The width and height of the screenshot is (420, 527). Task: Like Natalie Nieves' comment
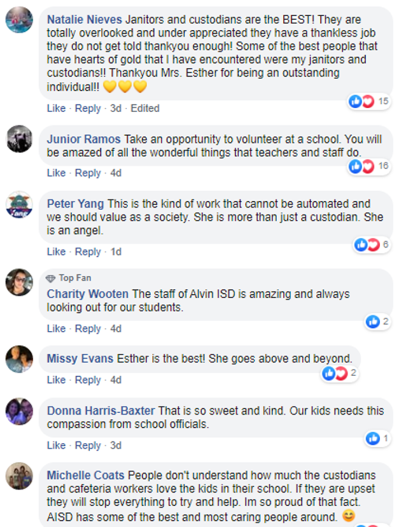coord(56,108)
